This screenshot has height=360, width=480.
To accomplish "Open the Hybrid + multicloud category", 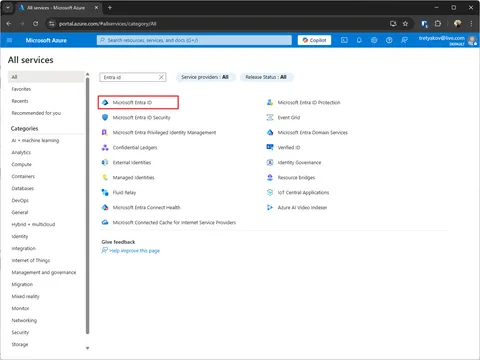I will 33,224.
